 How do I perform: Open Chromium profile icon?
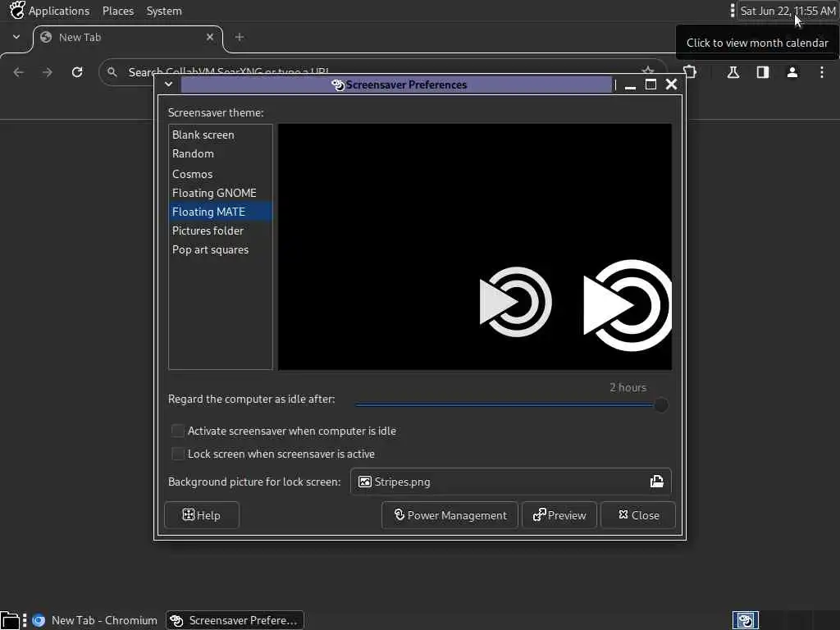[x=792, y=72]
